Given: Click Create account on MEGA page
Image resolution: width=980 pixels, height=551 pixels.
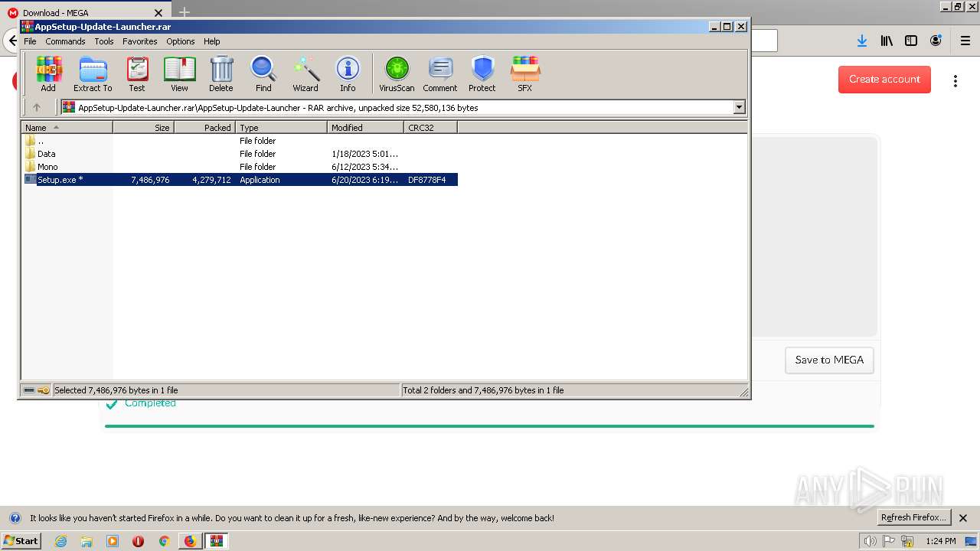Looking at the screenshot, I should (884, 80).
